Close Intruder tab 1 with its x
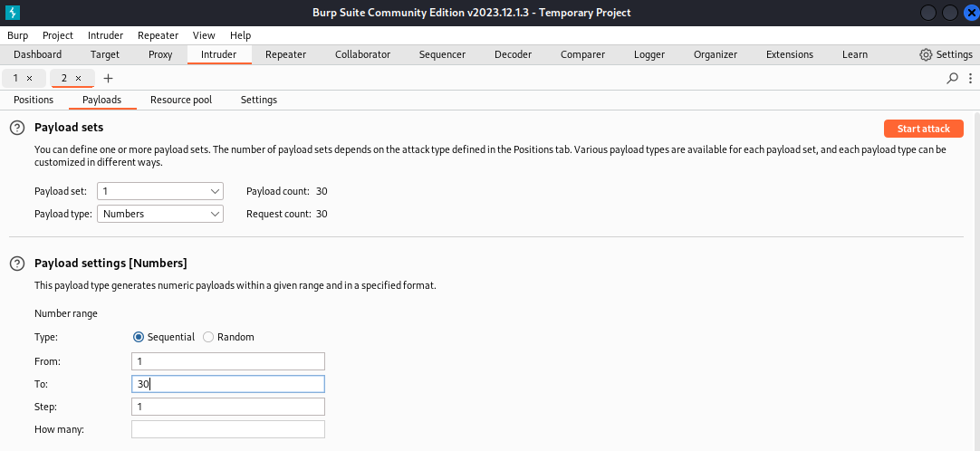Image resolution: width=980 pixels, height=451 pixels. pos(29,78)
